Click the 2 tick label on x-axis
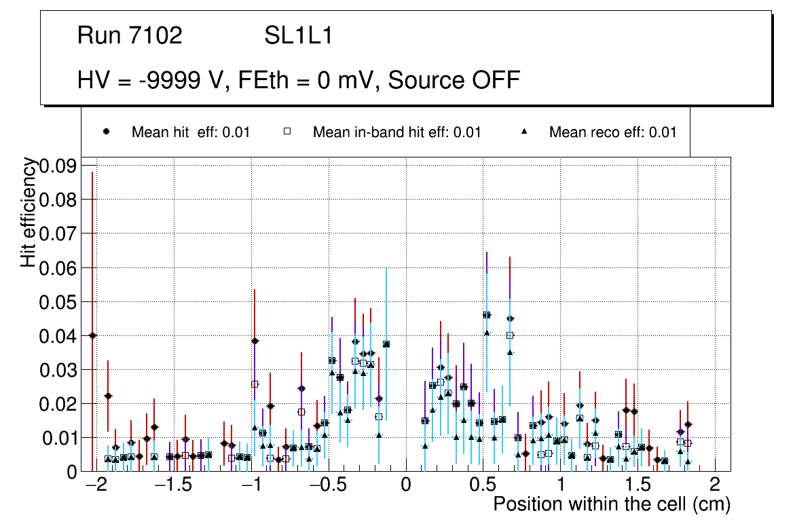812x524 pixels. (715, 485)
